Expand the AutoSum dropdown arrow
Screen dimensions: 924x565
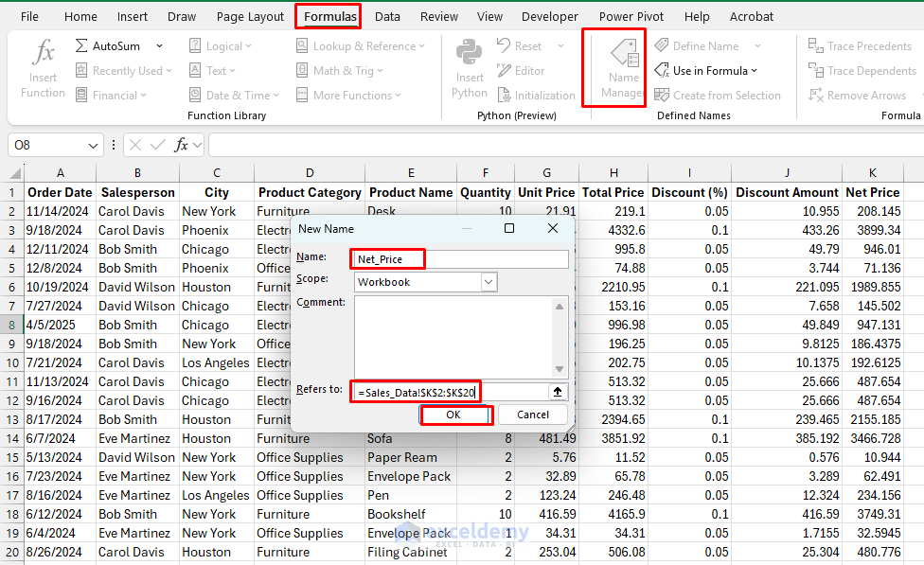[159, 46]
